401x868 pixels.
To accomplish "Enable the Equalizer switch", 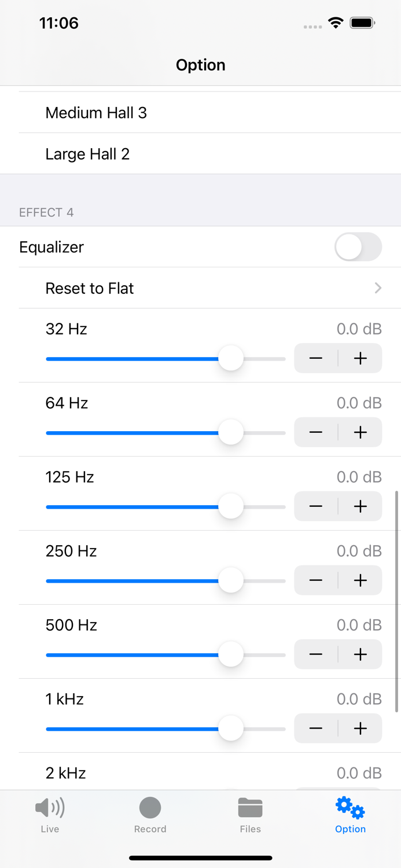I will (358, 247).
